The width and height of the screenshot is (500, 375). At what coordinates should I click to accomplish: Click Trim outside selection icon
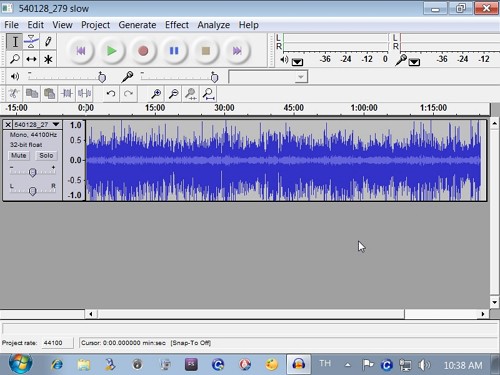click(x=67, y=94)
